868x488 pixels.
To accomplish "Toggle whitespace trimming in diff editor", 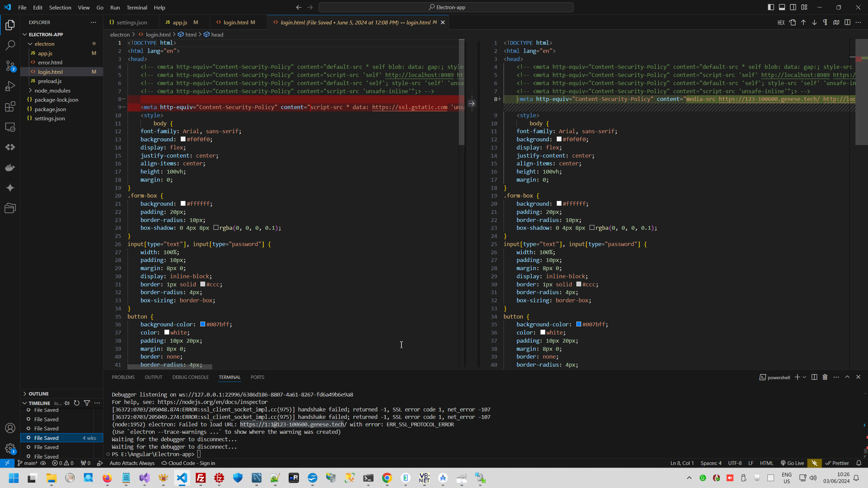I will [x=825, y=22].
